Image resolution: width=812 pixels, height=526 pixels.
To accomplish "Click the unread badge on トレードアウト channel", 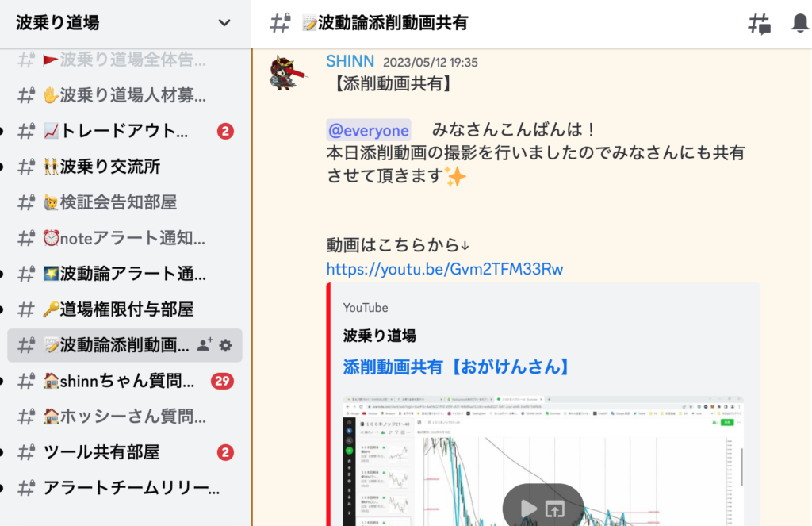I will pyautogui.click(x=225, y=131).
